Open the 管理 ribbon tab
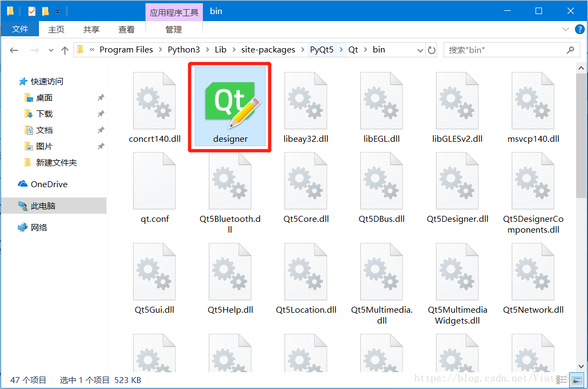Screen dimensions: 588x389 click(x=174, y=29)
